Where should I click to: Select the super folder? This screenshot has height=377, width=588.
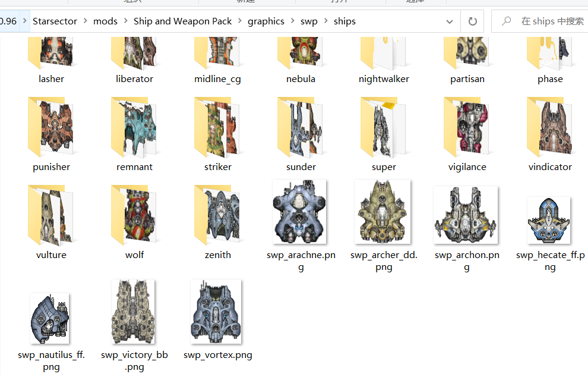coord(384,128)
